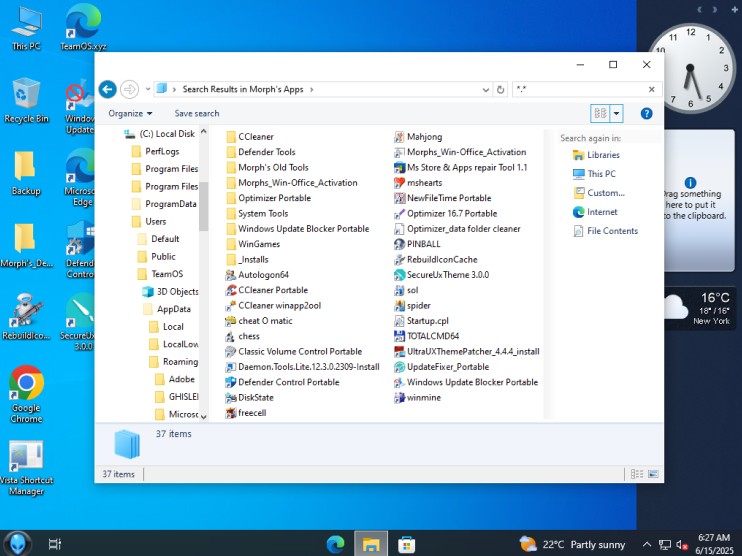Screen dimensions: 742x556
Task: Select PerfLogs in navigation tree
Action: (x=156, y=151)
